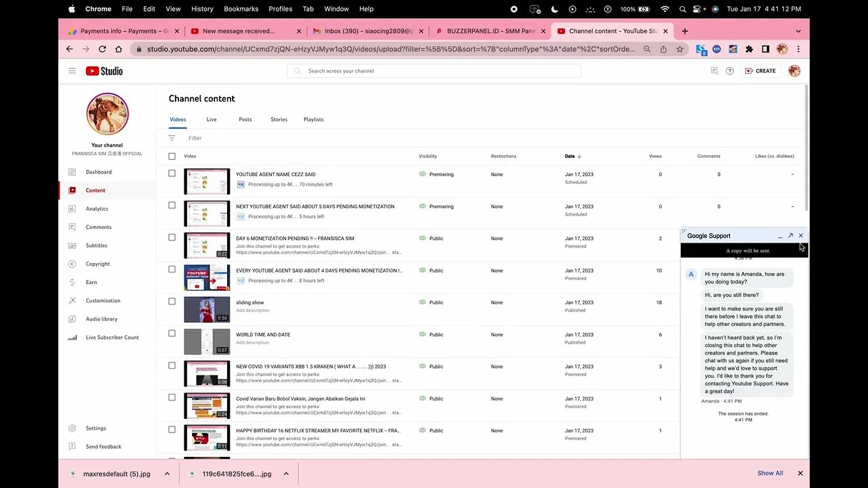Go back with the browser back arrow

(x=69, y=49)
